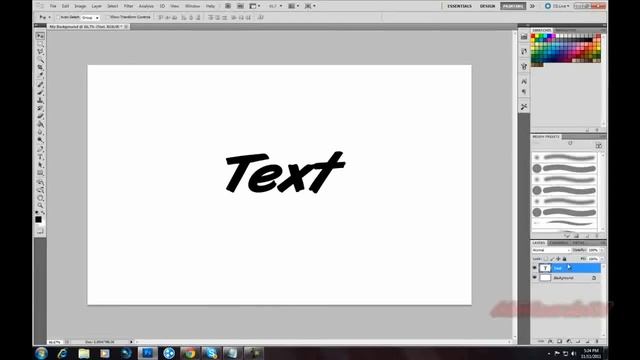
Task: Select the Pen tool
Action: 40,149
